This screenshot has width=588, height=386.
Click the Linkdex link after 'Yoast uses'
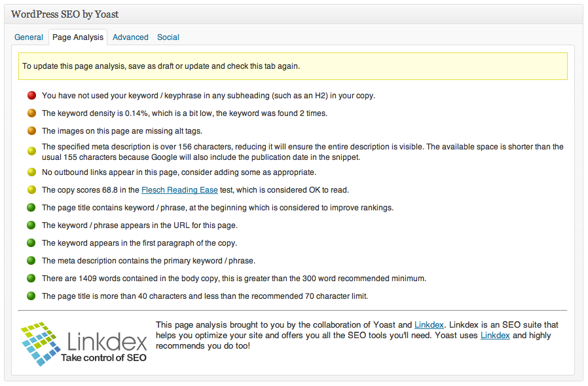[x=495, y=336]
